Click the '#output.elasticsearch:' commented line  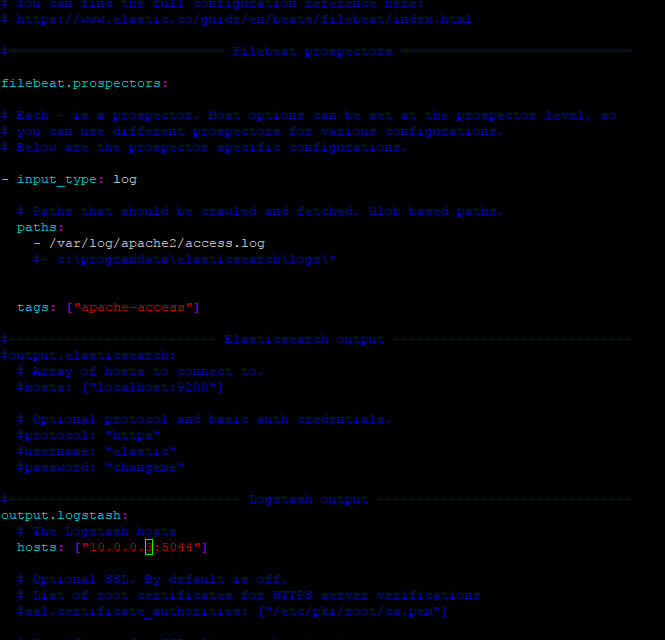click(88, 355)
